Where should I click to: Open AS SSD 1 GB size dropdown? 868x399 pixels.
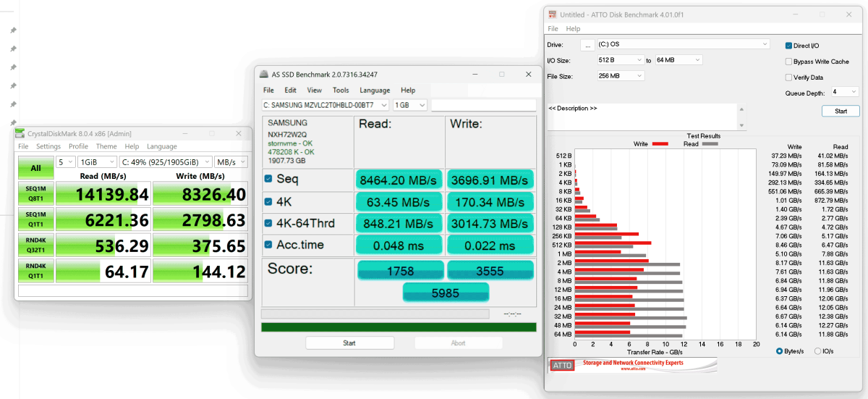[x=410, y=105]
